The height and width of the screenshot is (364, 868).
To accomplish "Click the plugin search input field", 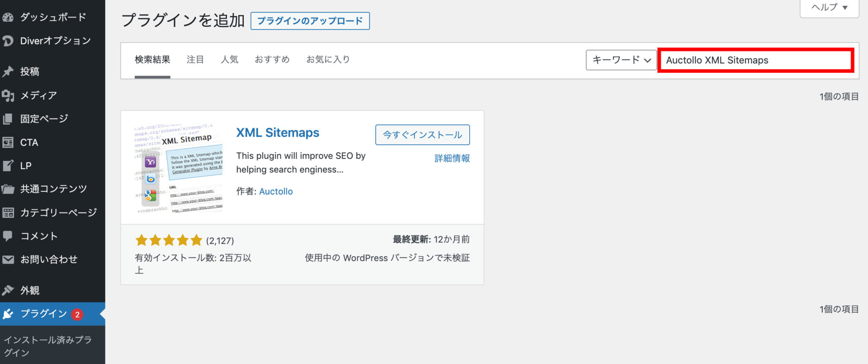I will (x=755, y=60).
